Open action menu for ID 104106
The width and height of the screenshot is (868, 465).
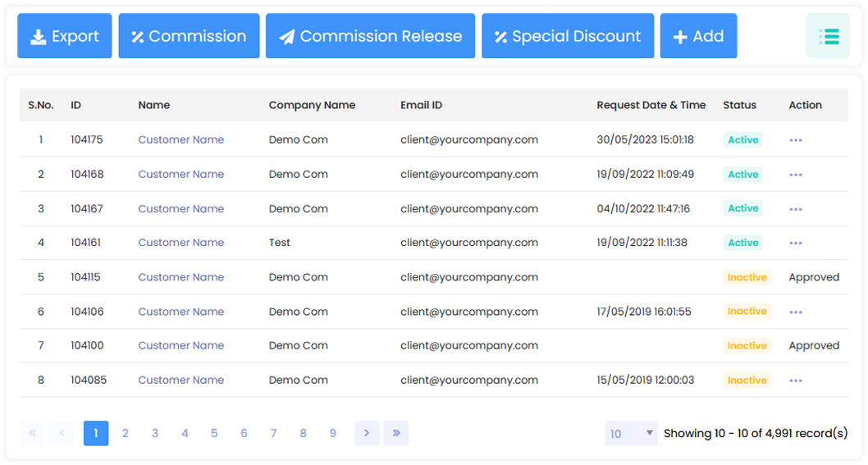795,312
